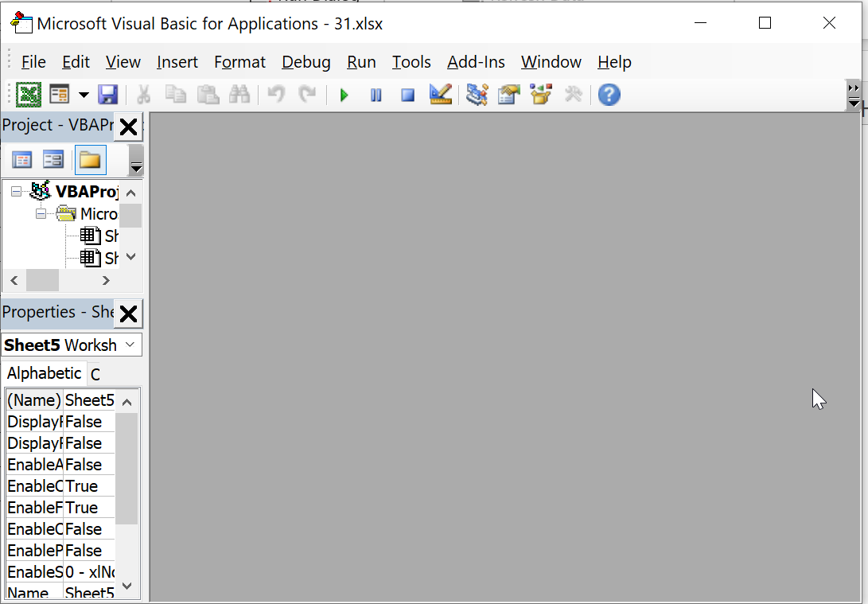Open the Format menu

pos(239,62)
